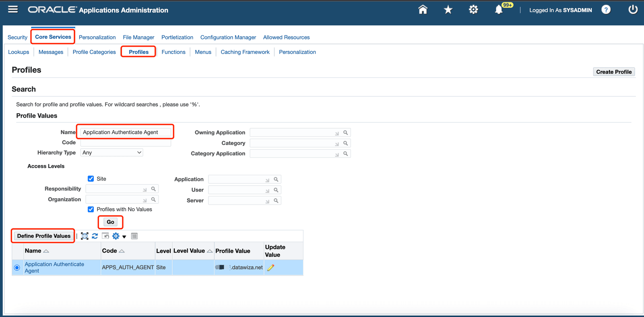This screenshot has width=644, height=317.
Task: Select the Profiles subtab
Action: [138, 52]
